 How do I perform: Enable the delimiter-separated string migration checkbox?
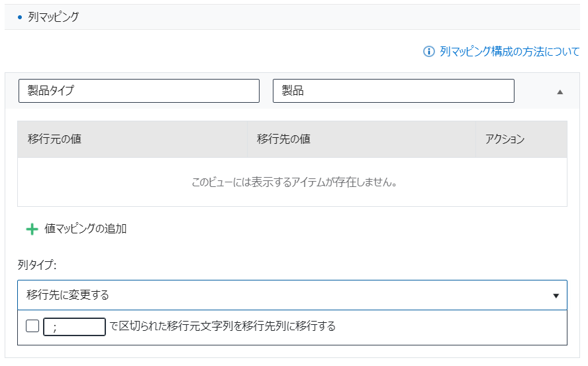pyautogui.click(x=32, y=326)
